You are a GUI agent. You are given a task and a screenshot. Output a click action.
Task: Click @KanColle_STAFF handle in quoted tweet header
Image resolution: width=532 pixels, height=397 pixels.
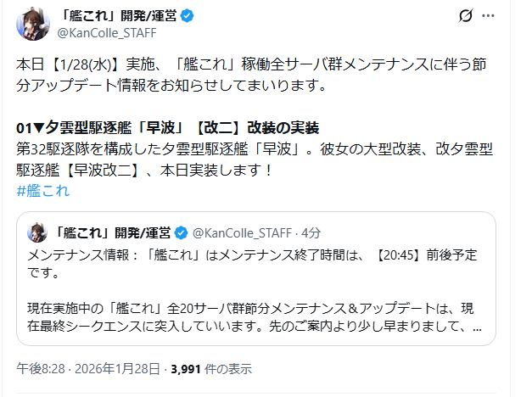[242, 232]
